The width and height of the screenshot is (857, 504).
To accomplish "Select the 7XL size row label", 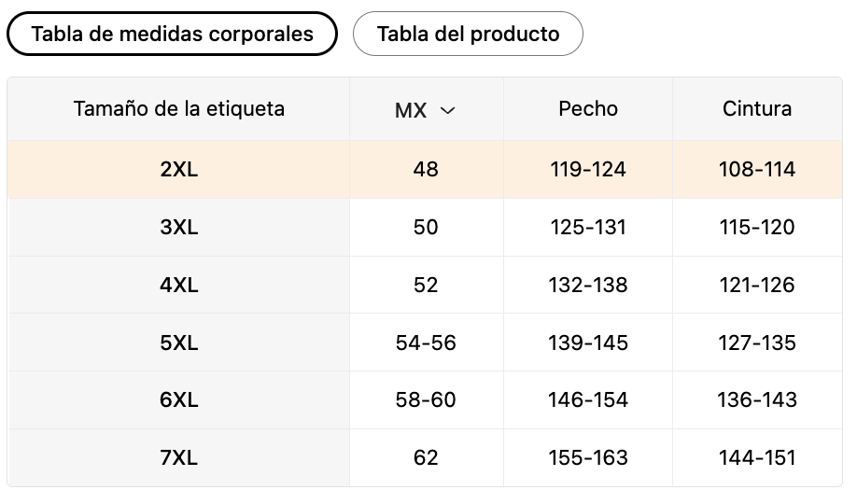I will pos(178,458).
